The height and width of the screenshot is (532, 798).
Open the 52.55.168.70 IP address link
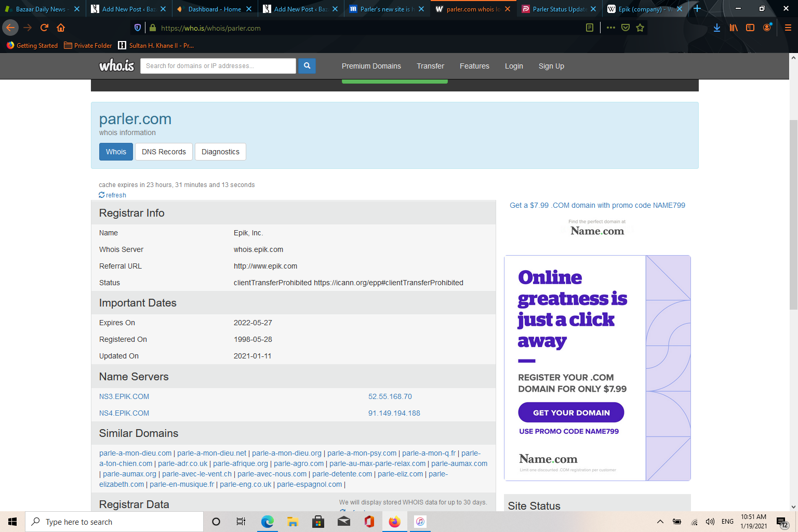[390, 396]
